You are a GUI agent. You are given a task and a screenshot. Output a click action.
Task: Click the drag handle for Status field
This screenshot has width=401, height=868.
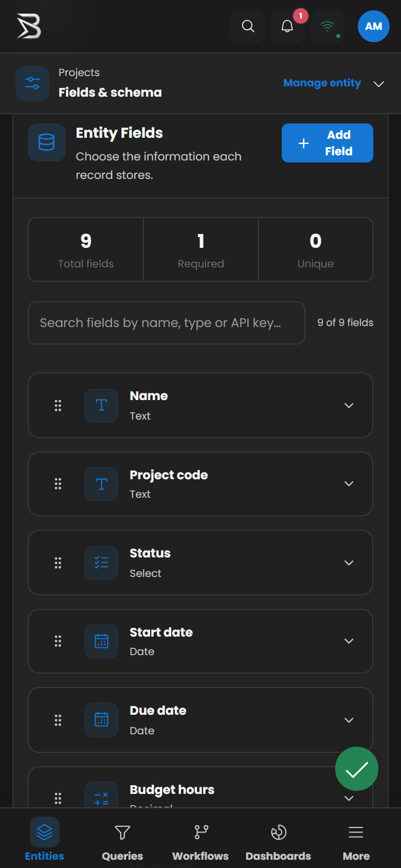(58, 563)
